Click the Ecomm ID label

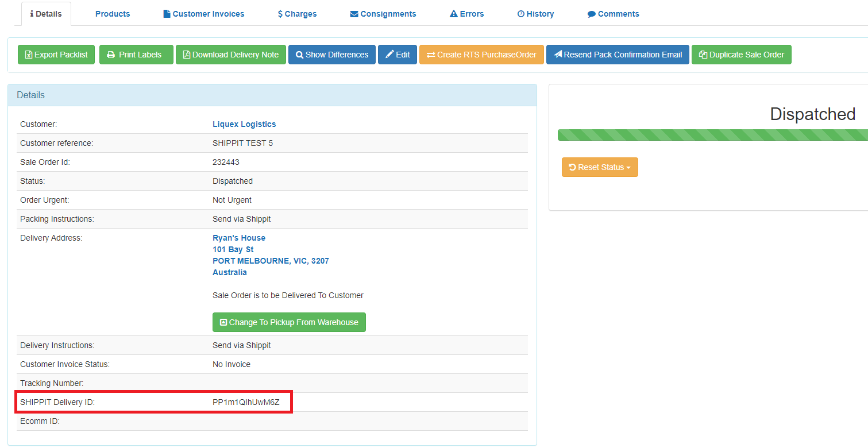click(x=40, y=421)
